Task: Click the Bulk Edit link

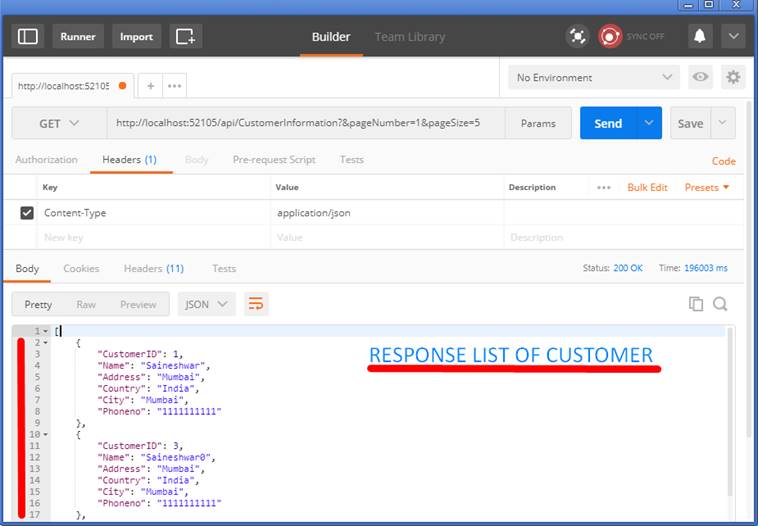Action: click(x=647, y=187)
